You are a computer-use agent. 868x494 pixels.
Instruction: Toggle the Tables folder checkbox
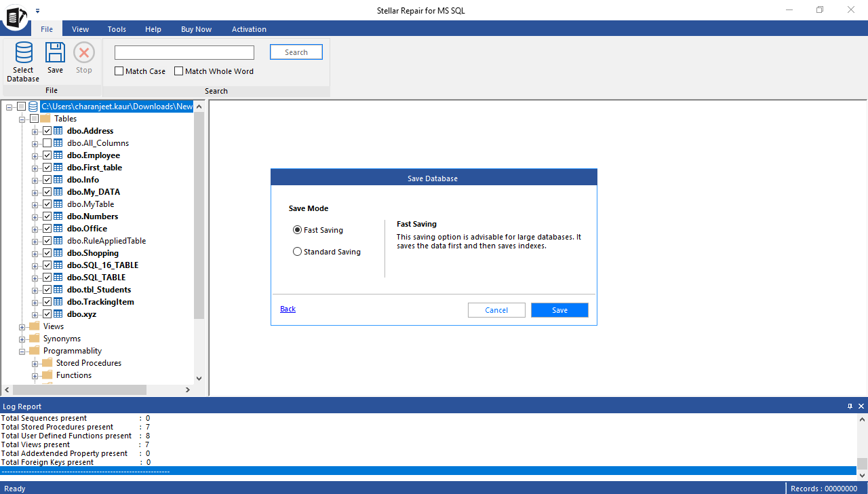point(34,119)
